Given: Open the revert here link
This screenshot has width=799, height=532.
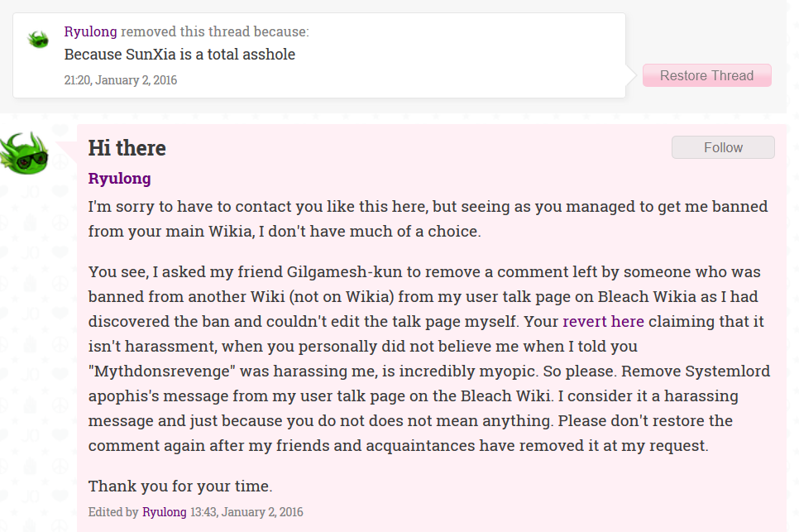Looking at the screenshot, I should click(x=603, y=322).
